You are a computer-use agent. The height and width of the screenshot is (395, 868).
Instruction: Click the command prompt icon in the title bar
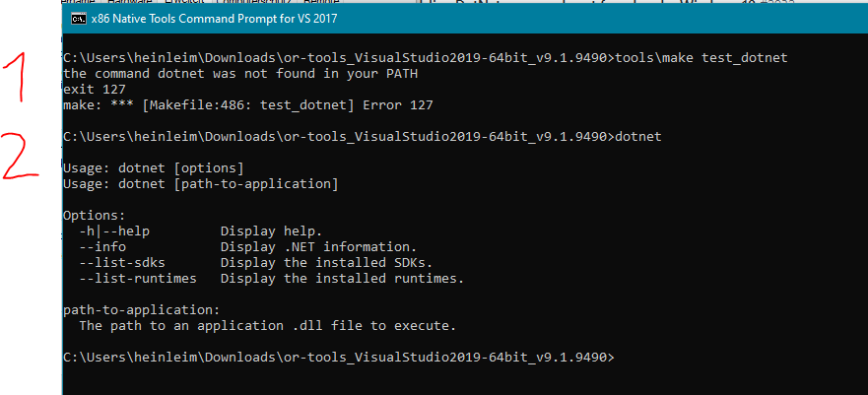78,19
